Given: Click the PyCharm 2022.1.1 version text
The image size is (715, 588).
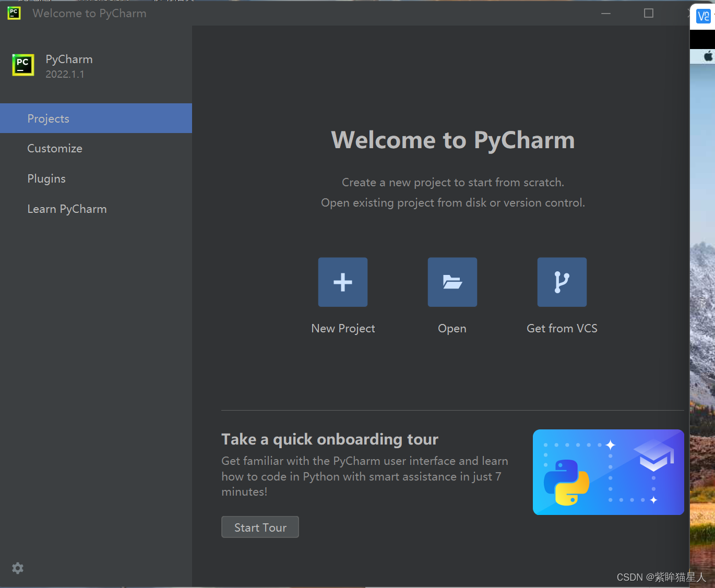Looking at the screenshot, I should click(x=65, y=74).
